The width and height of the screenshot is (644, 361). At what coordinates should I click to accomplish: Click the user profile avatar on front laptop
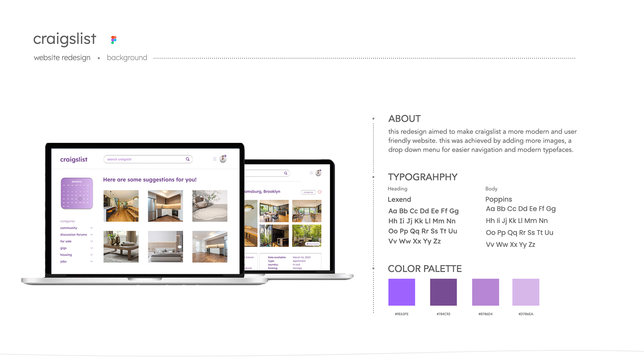click(223, 159)
